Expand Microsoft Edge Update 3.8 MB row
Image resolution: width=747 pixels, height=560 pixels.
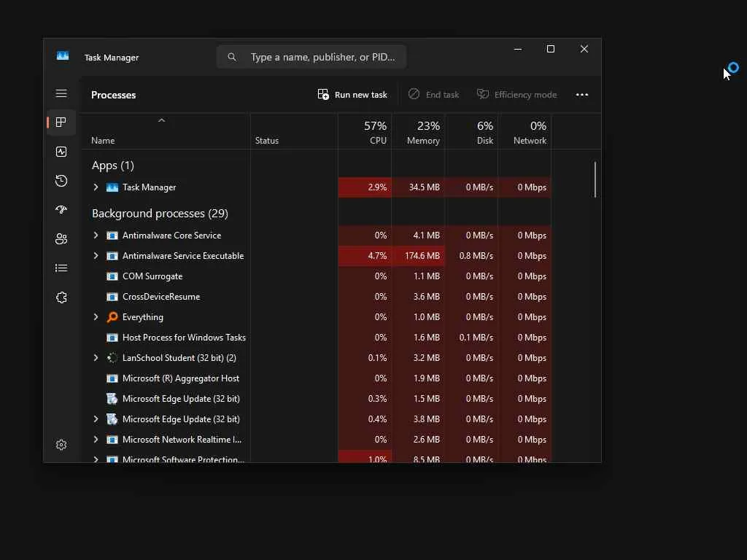tap(96, 419)
